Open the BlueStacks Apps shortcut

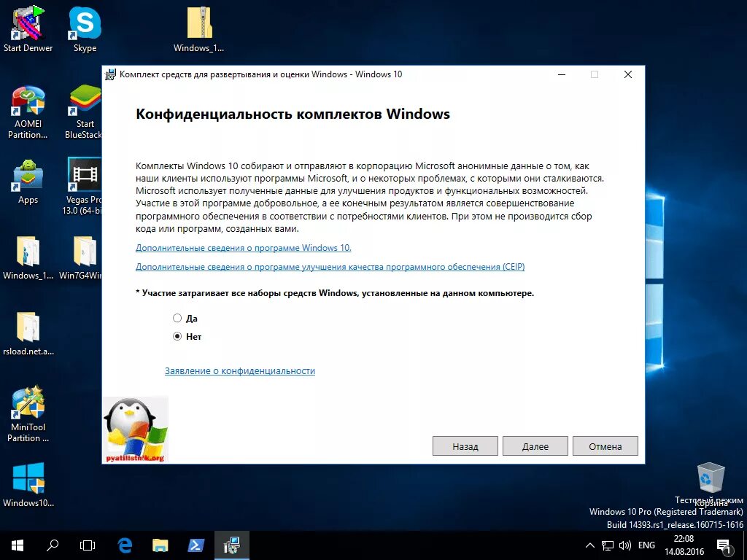click(28, 182)
